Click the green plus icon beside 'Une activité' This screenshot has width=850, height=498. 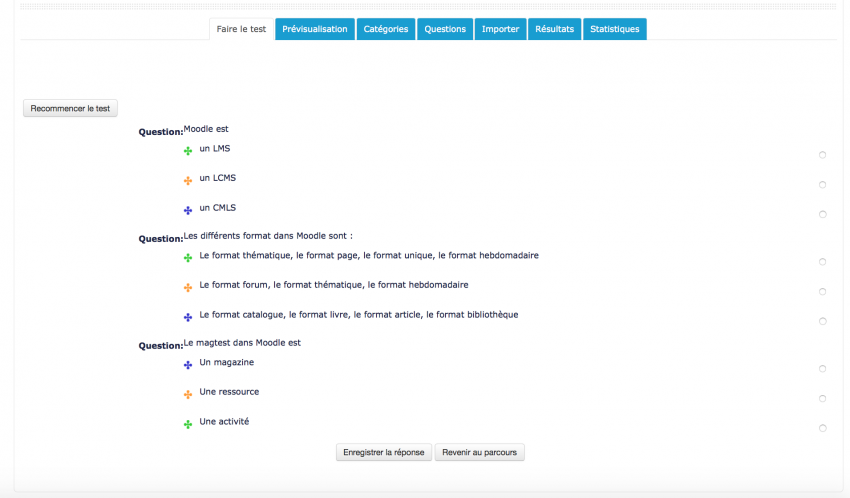(188, 424)
